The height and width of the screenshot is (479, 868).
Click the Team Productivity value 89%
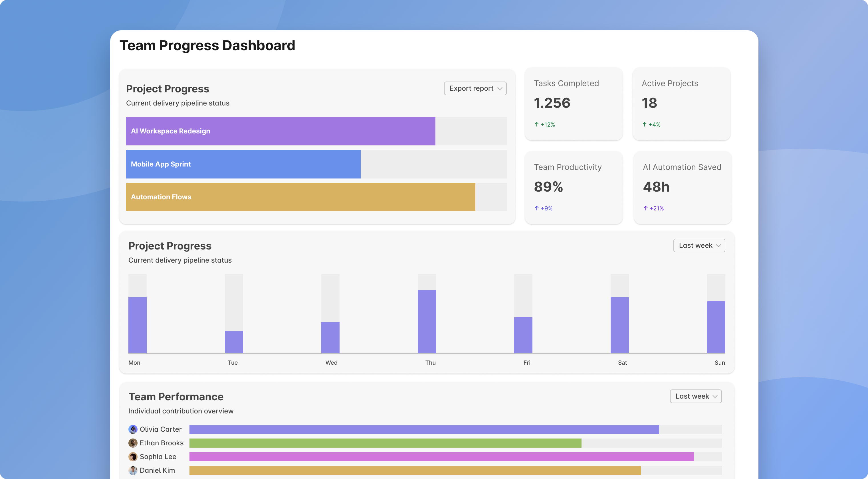548,187
